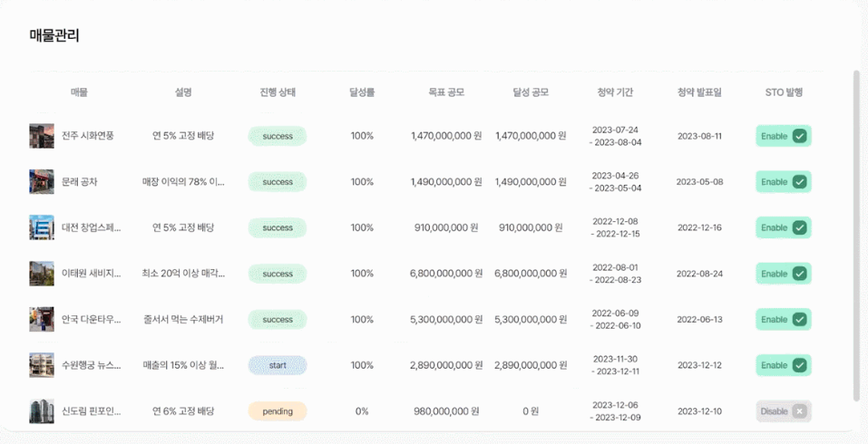Open 이태원 새비지 property thumbnail

(x=42, y=274)
